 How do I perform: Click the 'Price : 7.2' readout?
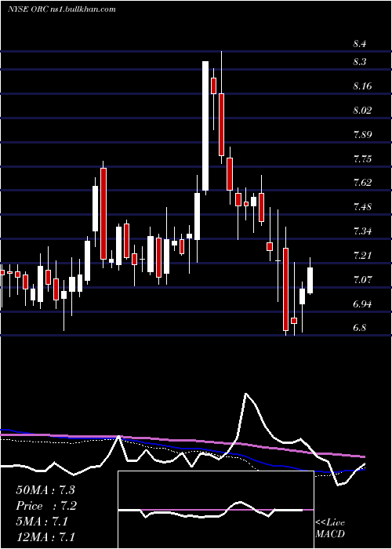click(46, 506)
